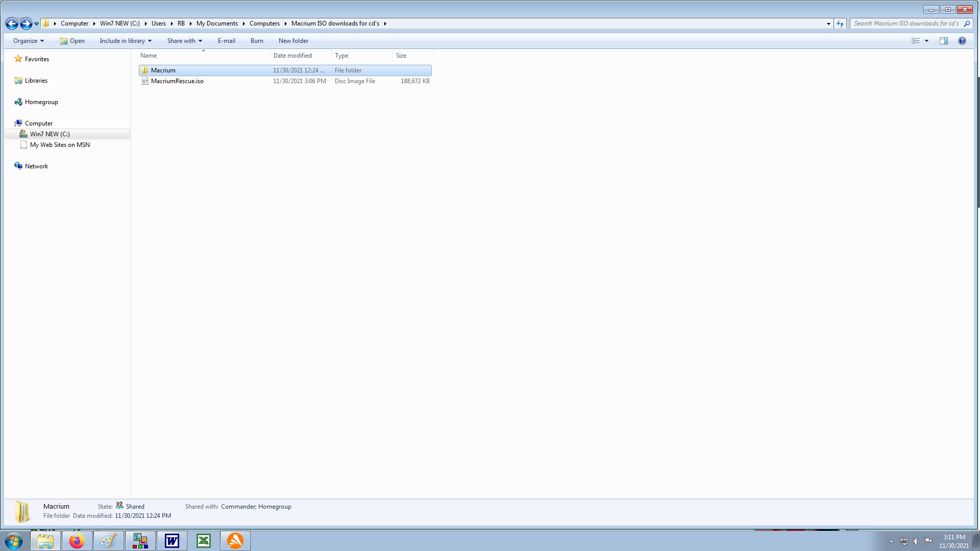
Task: Change your view icon button
Action: click(916, 41)
